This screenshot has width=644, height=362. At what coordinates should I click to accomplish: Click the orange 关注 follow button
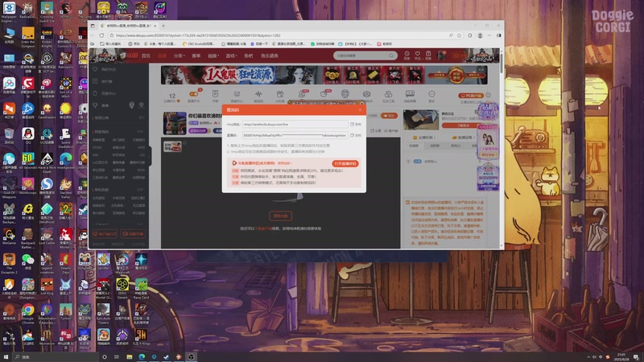click(389, 116)
